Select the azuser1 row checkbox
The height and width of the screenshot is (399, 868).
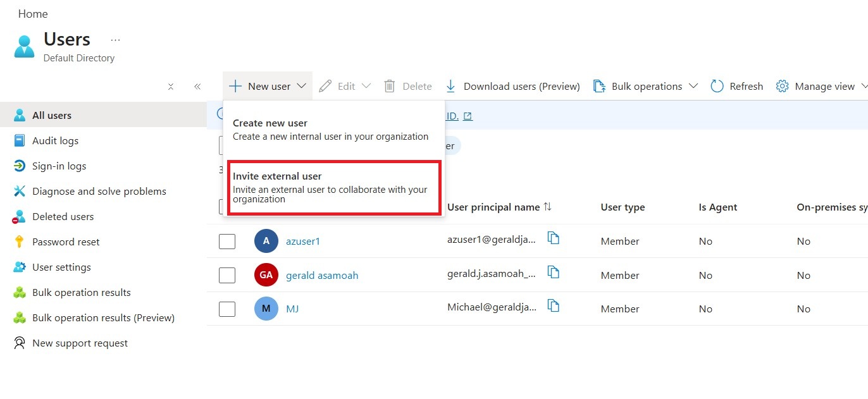tap(227, 242)
